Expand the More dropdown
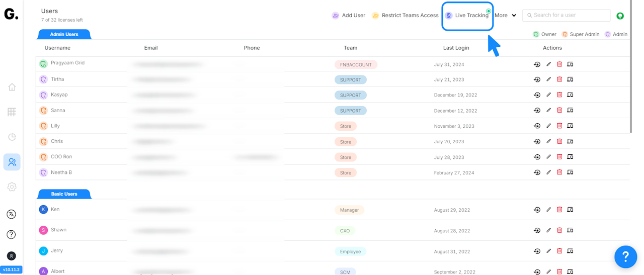 click(505, 16)
